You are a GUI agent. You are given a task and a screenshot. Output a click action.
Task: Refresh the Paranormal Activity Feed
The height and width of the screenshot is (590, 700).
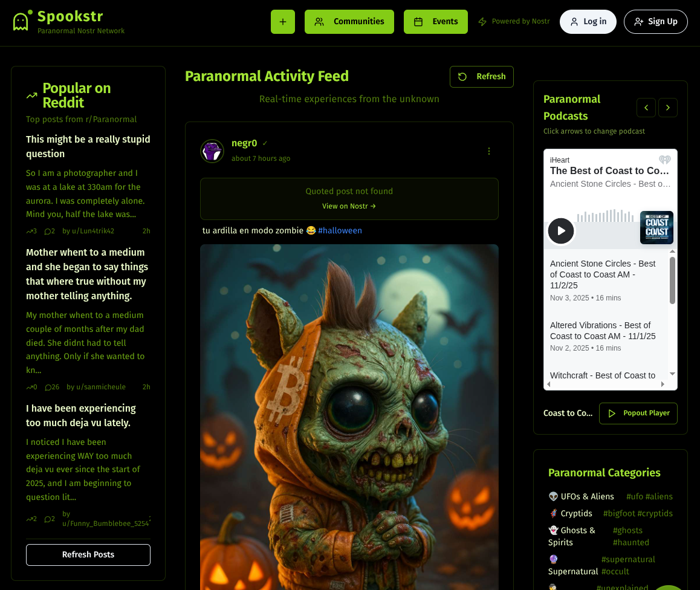click(x=482, y=77)
